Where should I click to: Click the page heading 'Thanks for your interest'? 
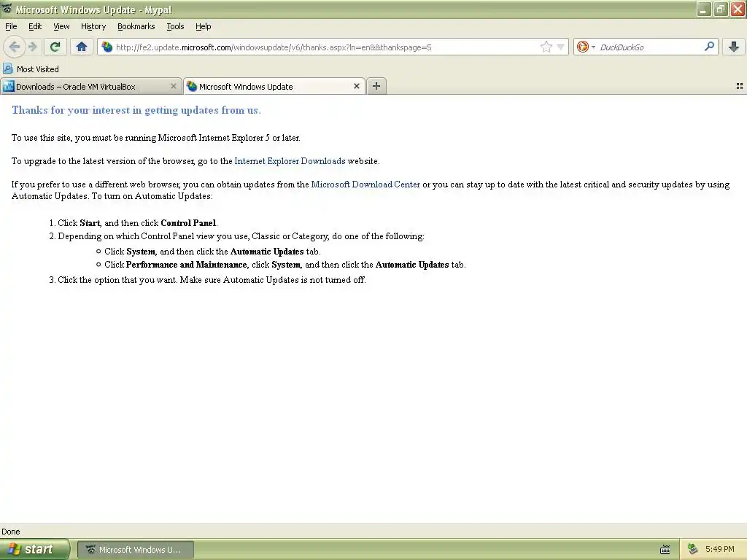(136, 110)
